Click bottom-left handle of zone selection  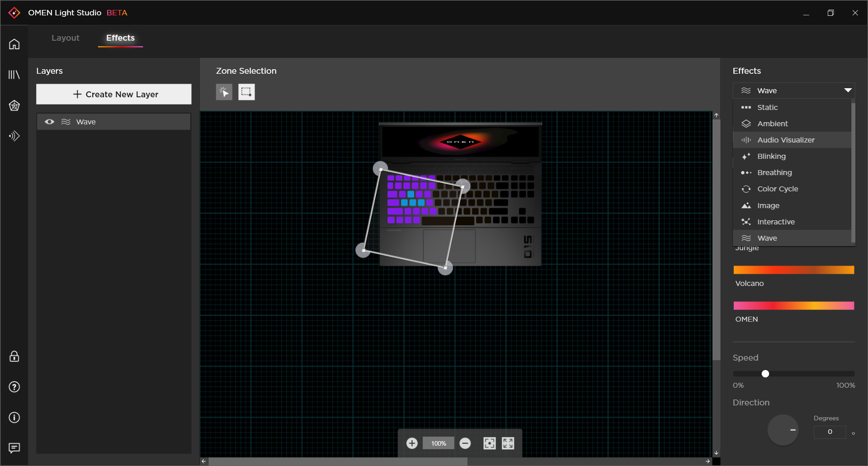pyautogui.click(x=363, y=250)
